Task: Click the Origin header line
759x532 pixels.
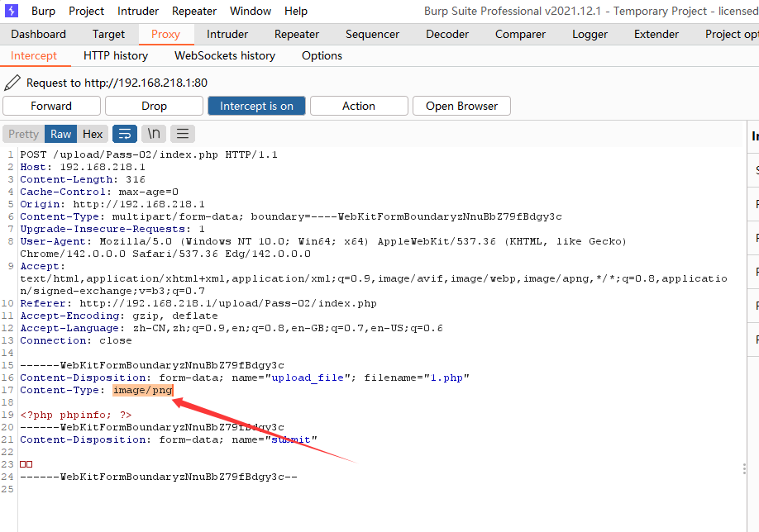Action: (x=112, y=204)
